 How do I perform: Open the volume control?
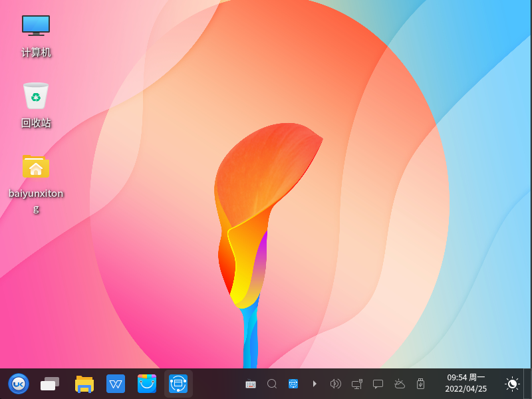336,384
